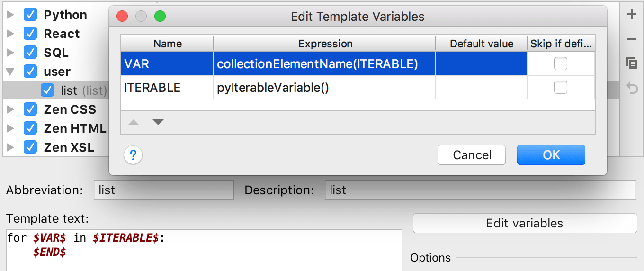Move variable up with the arrow

pos(134,122)
